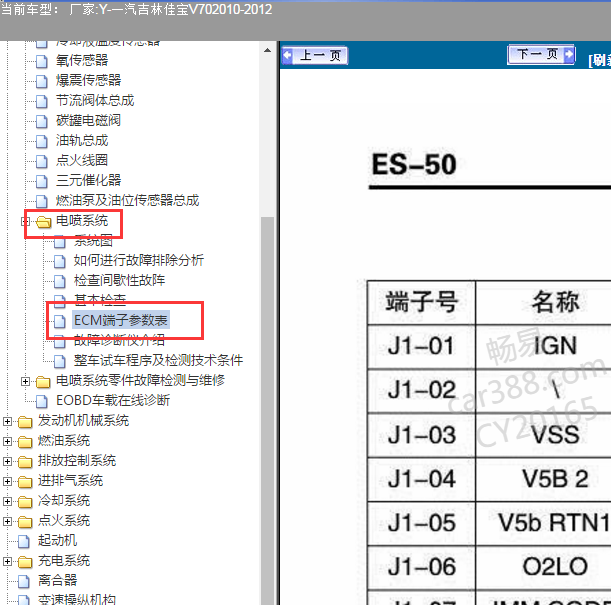Click the 发动机机械系统 folder icon
The width and height of the screenshot is (611, 605).
pyautogui.click(x=25, y=422)
